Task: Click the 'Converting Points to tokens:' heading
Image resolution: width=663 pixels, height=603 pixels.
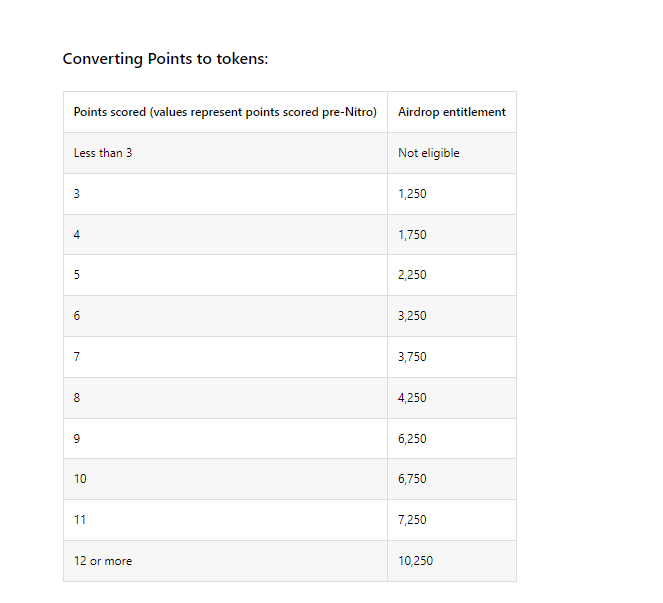Action: [x=165, y=59]
